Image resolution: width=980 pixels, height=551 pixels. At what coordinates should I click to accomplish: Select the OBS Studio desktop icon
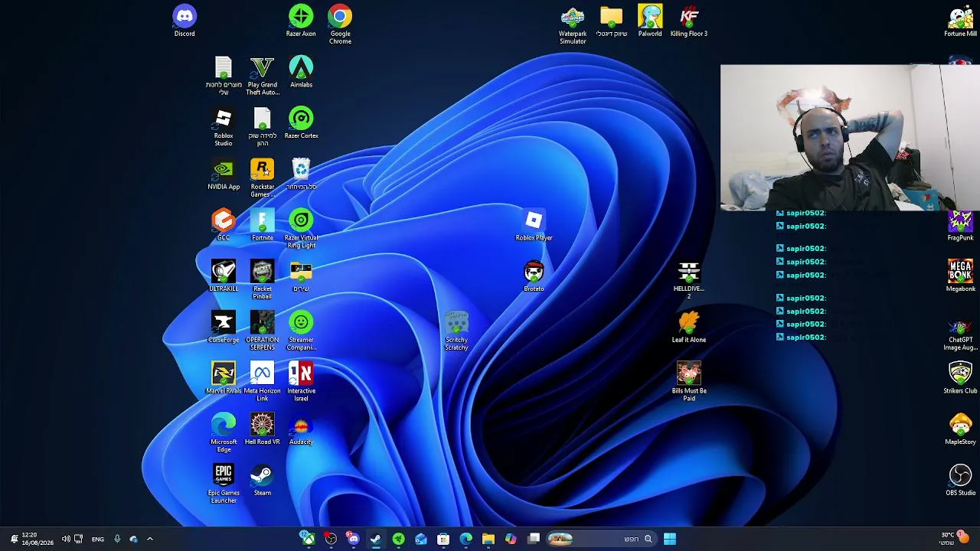click(x=960, y=481)
